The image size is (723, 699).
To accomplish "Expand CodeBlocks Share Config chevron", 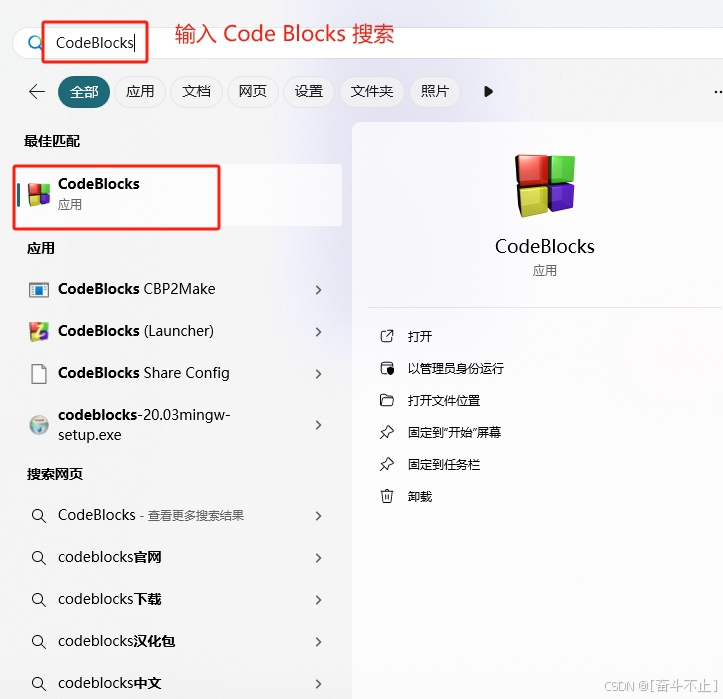I will point(318,373).
